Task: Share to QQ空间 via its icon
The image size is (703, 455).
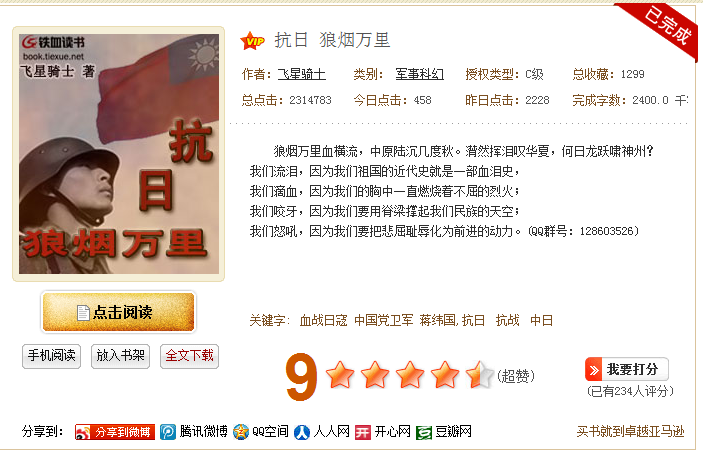Action: [241, 432]
